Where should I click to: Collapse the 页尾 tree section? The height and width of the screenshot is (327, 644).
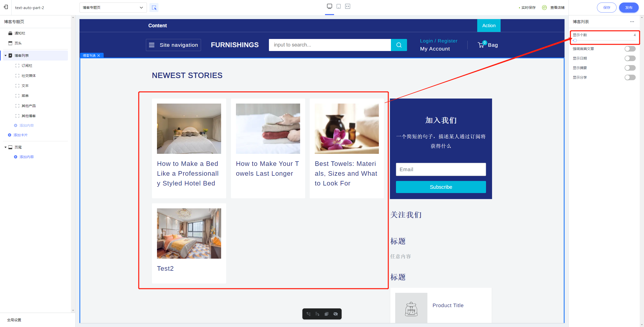point(6,147)
